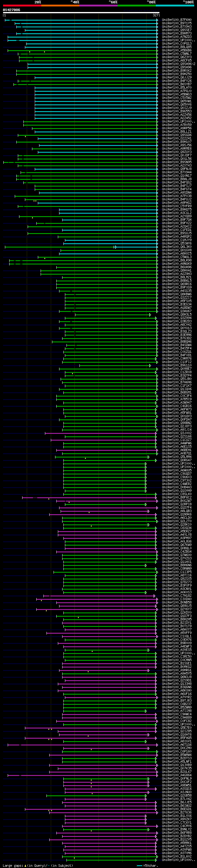Open hit UniRef100_B9T1Y5

(x=177, y=23)
